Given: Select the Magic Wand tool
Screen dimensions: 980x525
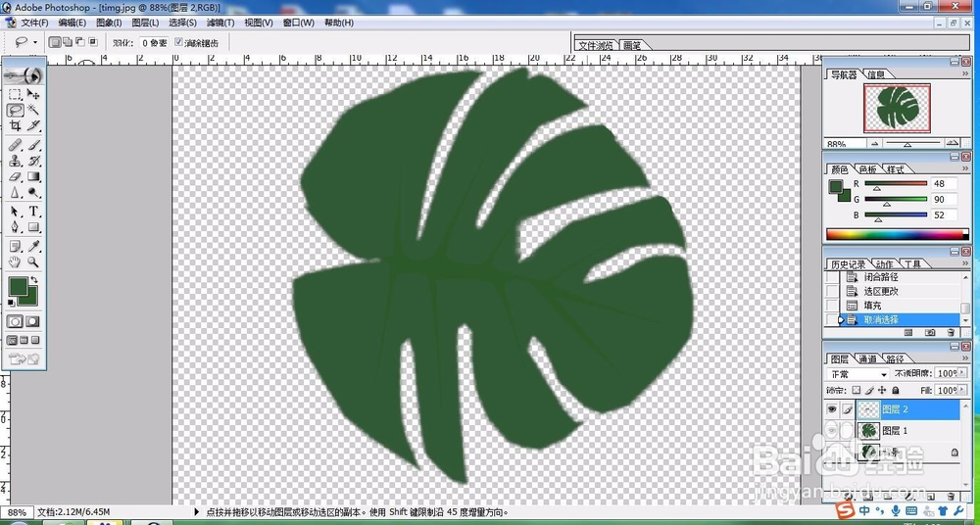Looking at the screenshot, I should [x=33, y=110].
